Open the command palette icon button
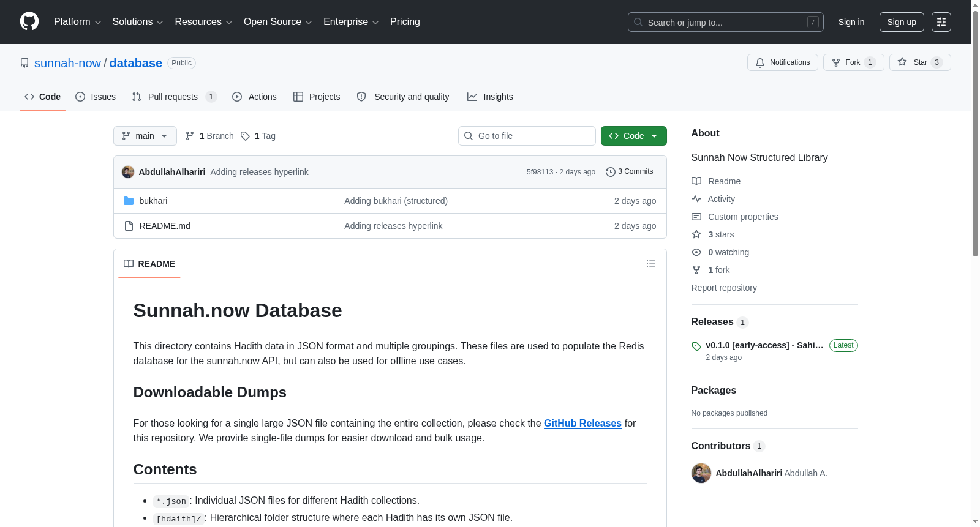The height and width of the screenshot is (527, 980). point(941,22)
